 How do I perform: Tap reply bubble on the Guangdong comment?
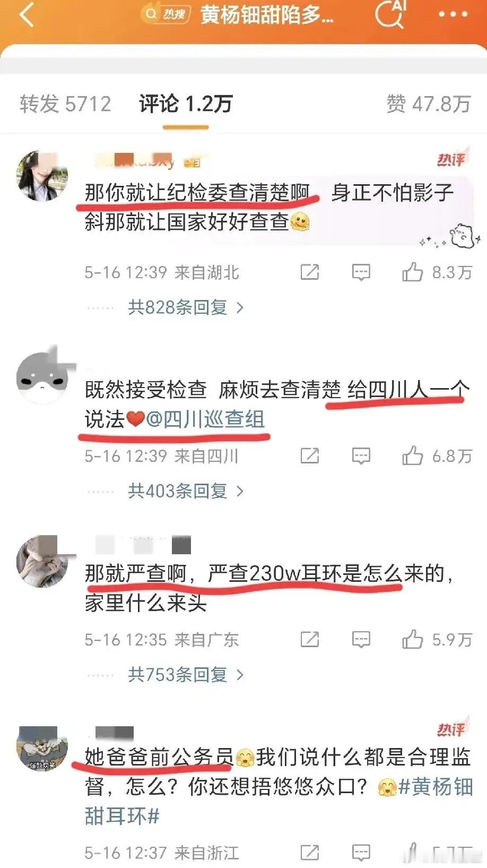[361, 640]
